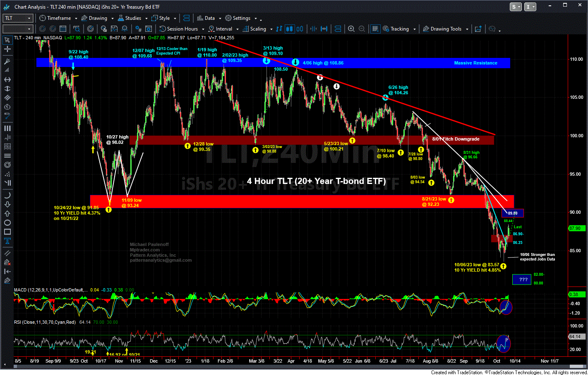Select the three vertical bars tool
The height and width of the screenshot is (375, 588).
click(x=7, y=128)
